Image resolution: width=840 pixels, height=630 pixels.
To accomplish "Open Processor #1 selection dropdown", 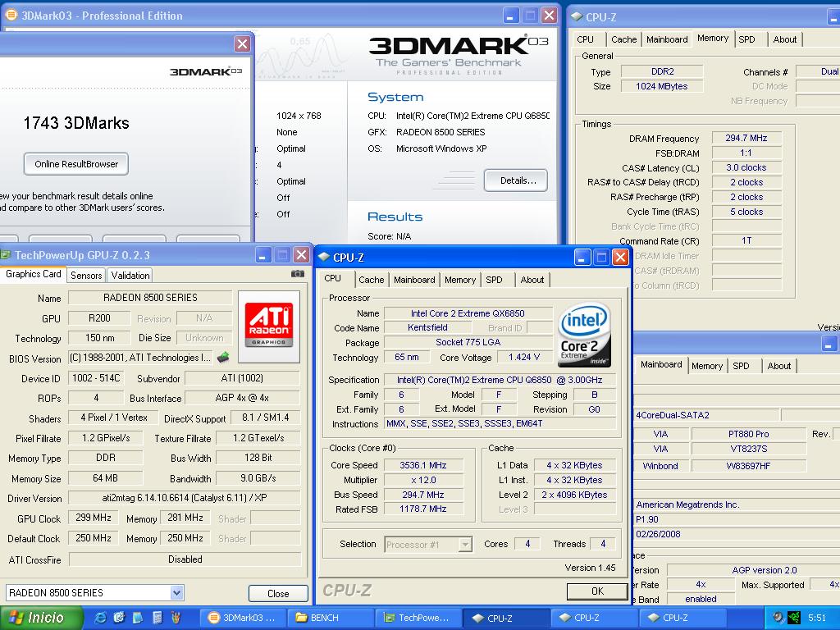I will point(466,545).
